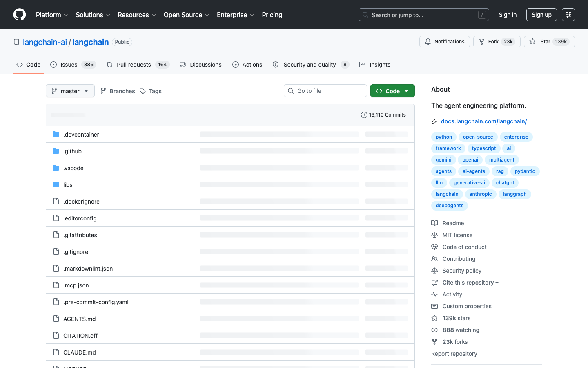Click the Notifications bell icon

(x=428, y=42)
